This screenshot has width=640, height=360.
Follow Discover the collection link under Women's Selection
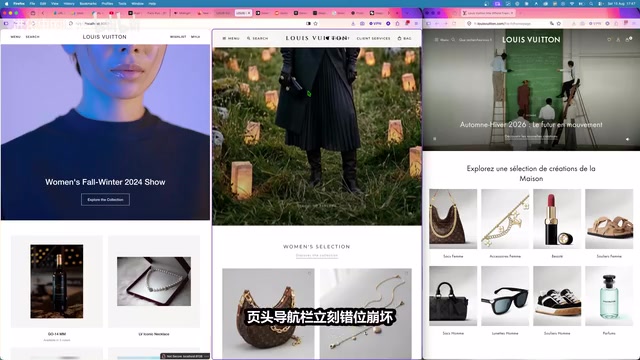click(317, 256)
